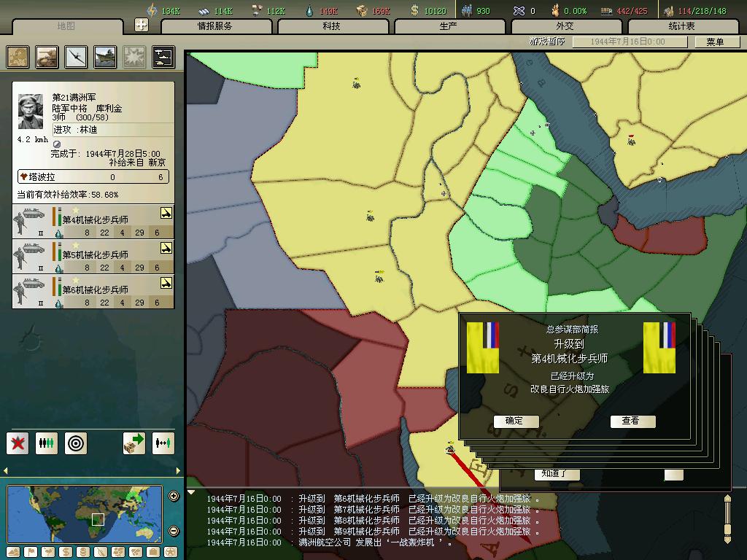Open the 情报服务 tab
Viewport: 747px width, 560px height.
pos(215,26)
